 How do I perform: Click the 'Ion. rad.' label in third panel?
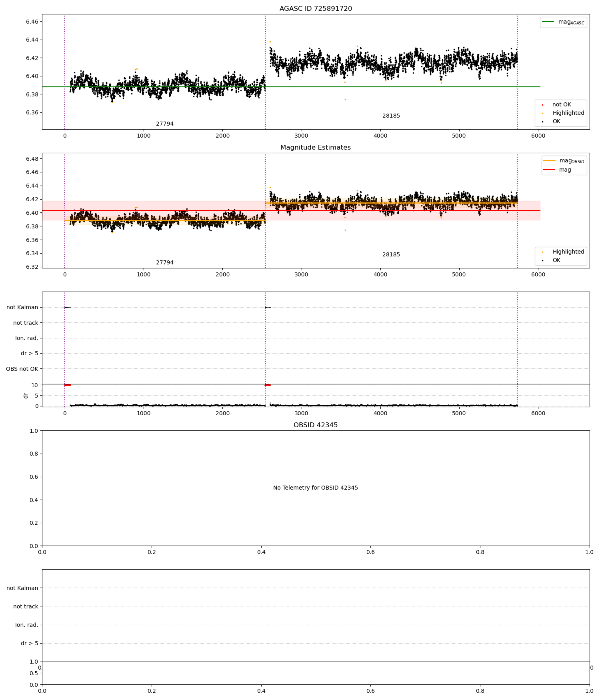point(27,338)
